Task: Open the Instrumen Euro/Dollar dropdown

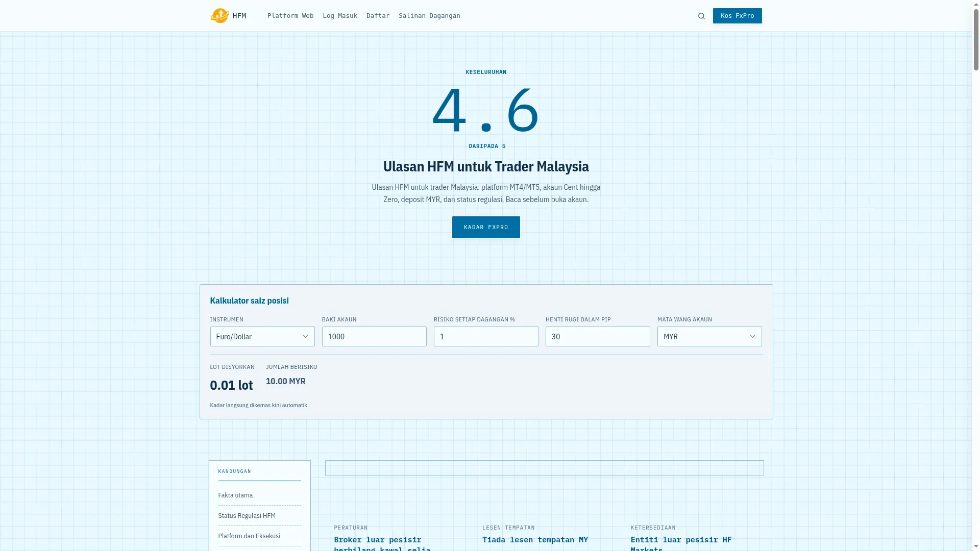Action: click(262, 337)
